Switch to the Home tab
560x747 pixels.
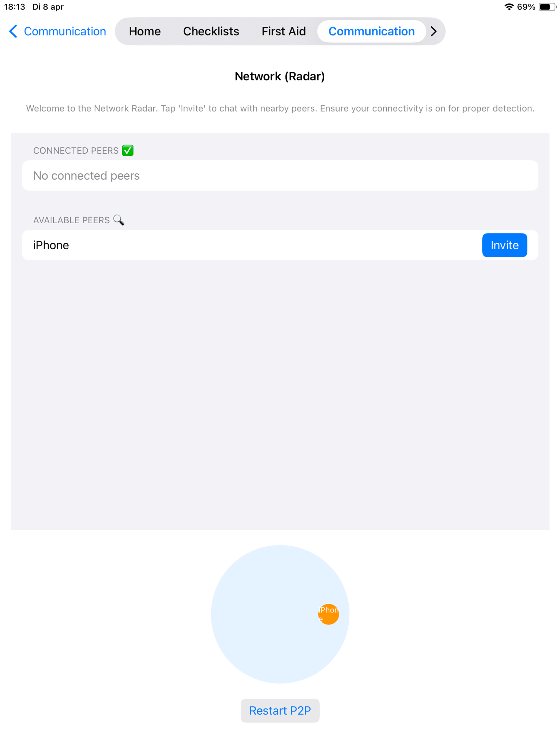pos(145,31)
